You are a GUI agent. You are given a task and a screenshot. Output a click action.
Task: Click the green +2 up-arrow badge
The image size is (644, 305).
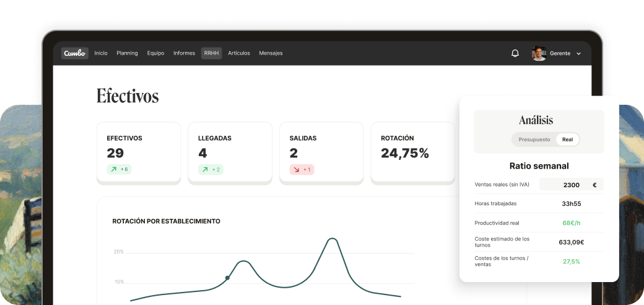point(211,169)
